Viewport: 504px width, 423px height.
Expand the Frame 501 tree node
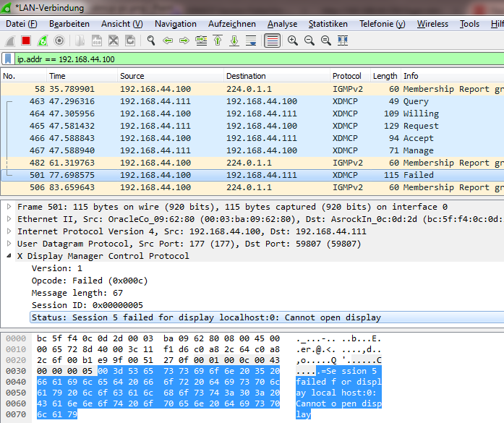point(9,207)
